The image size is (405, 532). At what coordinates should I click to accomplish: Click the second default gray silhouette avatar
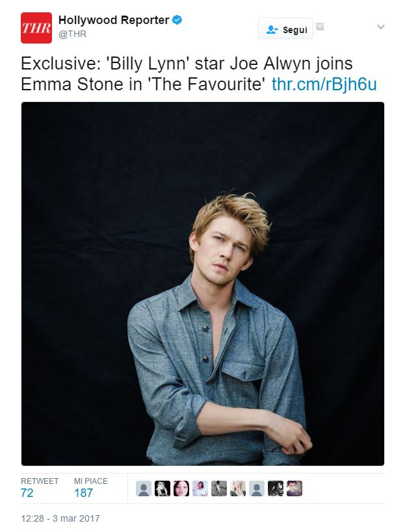pos(257,488)
